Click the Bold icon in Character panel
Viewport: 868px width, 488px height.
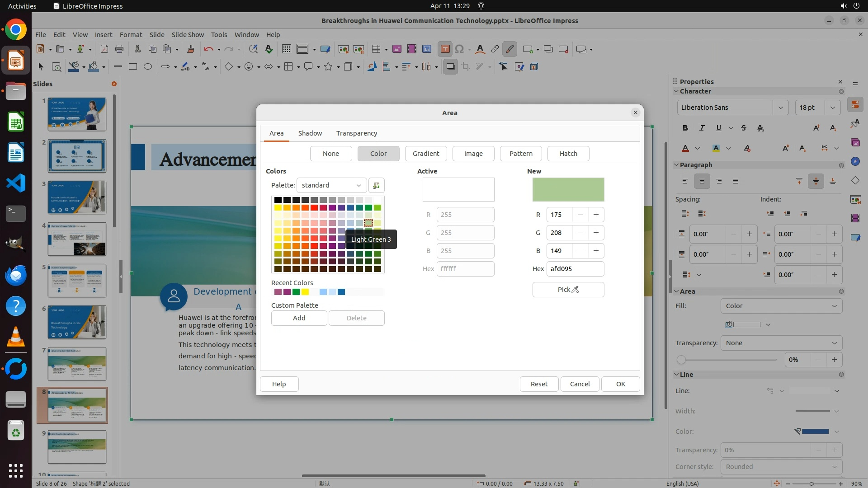click(x=685, y=128)
